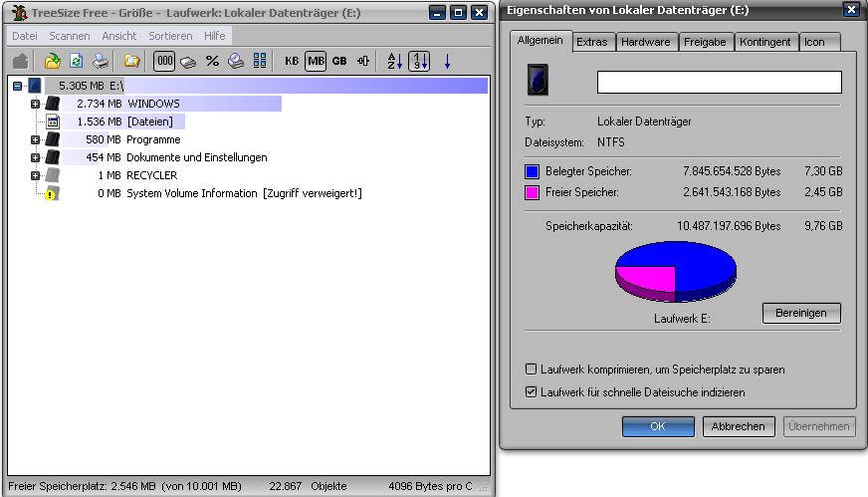This screenshot has height=497, width=868.
Task: Confirm the dialog with OK
Action: (658, 426)
